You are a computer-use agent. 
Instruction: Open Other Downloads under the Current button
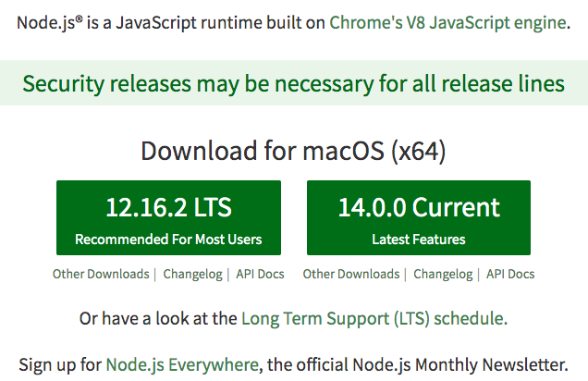click(351, 274)
